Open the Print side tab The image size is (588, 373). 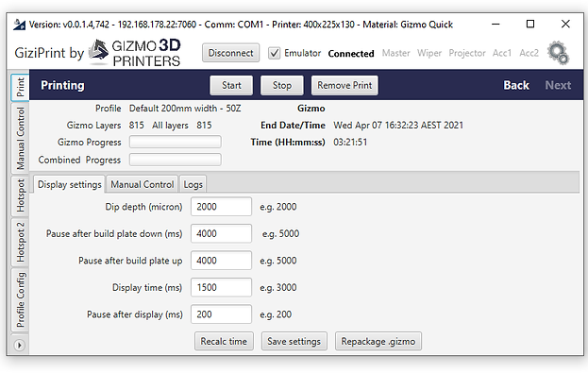pos(20,88)
